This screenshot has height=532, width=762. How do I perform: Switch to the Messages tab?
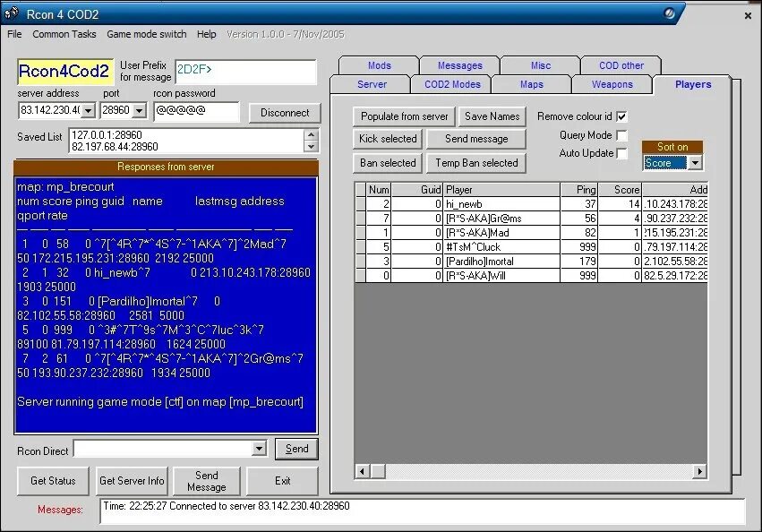[459, 65]
